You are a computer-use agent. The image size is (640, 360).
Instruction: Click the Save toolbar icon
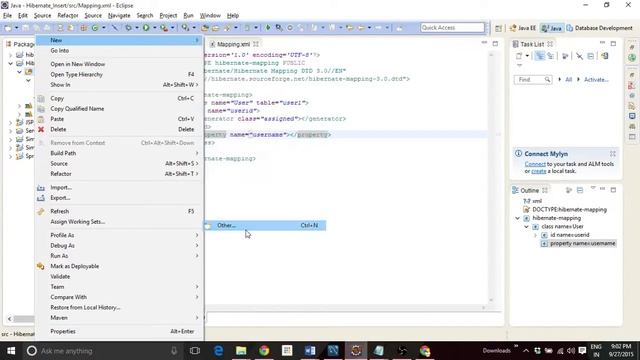[x=25, y=28]
